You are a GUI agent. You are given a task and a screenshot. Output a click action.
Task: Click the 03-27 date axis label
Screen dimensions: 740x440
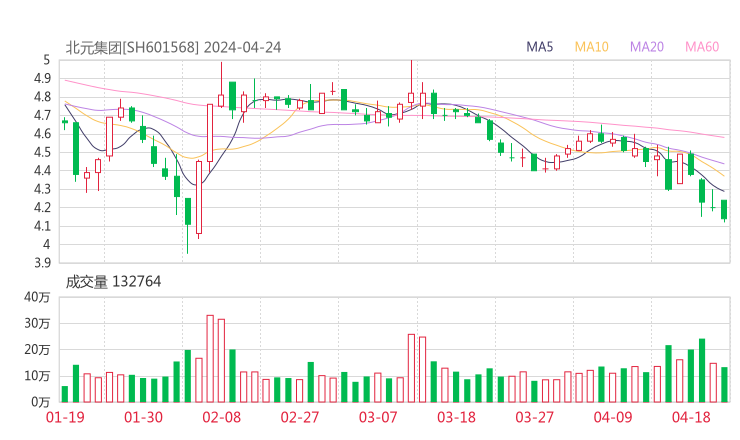tap(534, 417)
